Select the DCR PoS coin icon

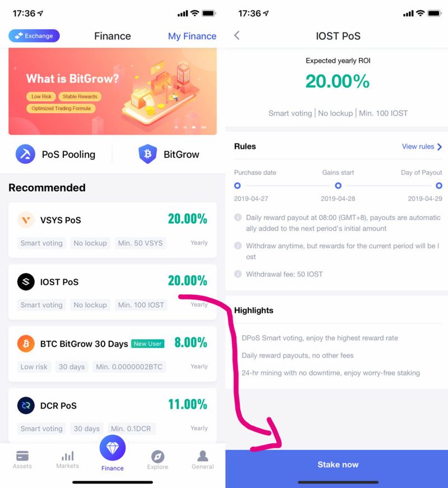26,406
